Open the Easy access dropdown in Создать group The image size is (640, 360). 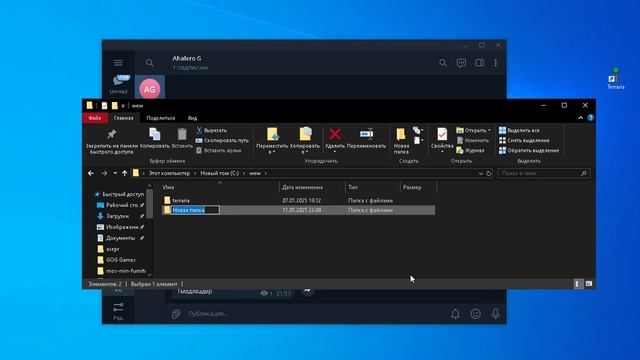coord(418,140)
